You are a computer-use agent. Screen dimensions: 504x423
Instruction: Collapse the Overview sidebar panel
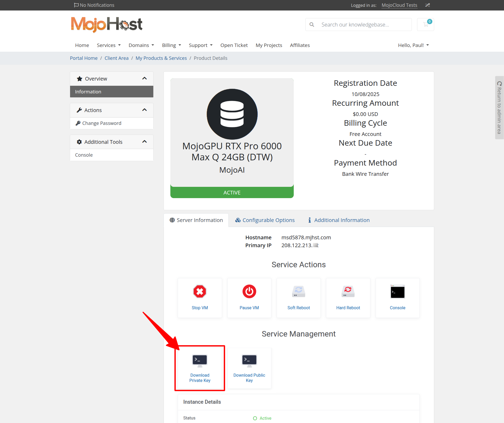pos(144,78)
